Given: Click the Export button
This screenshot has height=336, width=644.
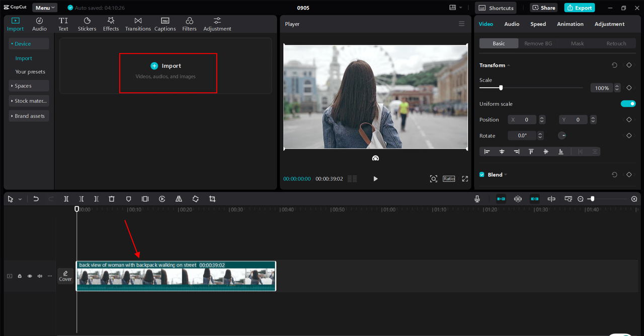Looking at the screenshot, I should tap(580, 8).
